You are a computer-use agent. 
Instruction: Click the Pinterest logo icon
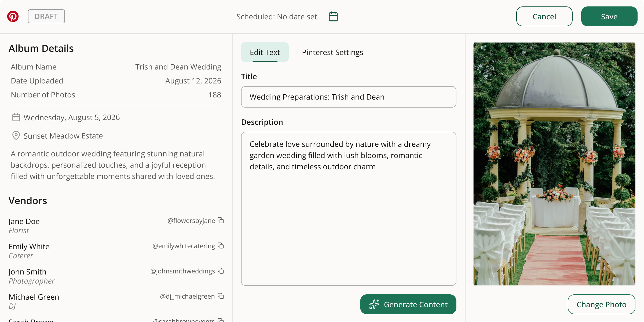click(13, 16)
